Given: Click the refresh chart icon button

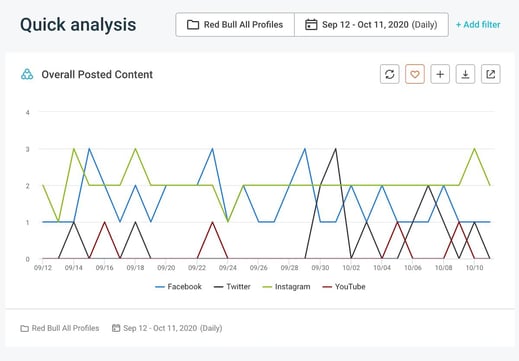Looking at the screenshot, I should [390, 74].
